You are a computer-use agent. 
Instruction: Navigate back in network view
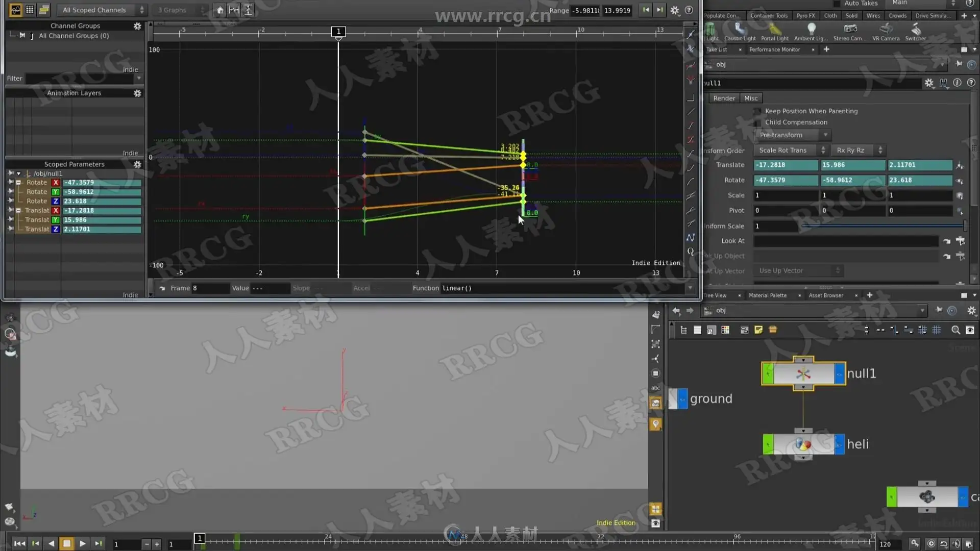click(x=676, y=311)
